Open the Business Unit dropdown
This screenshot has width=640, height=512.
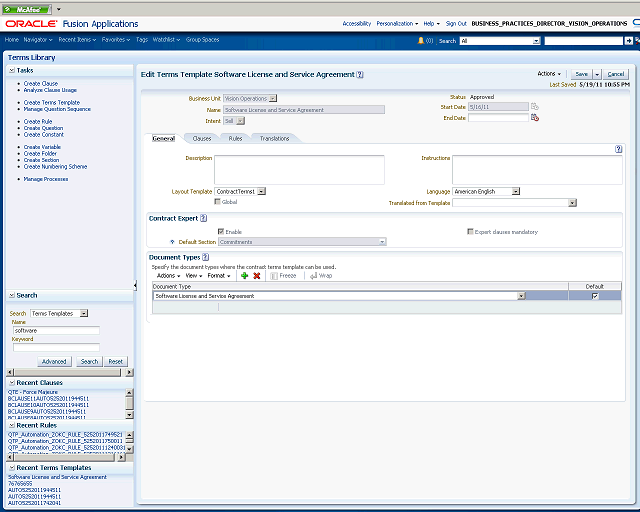273,98
